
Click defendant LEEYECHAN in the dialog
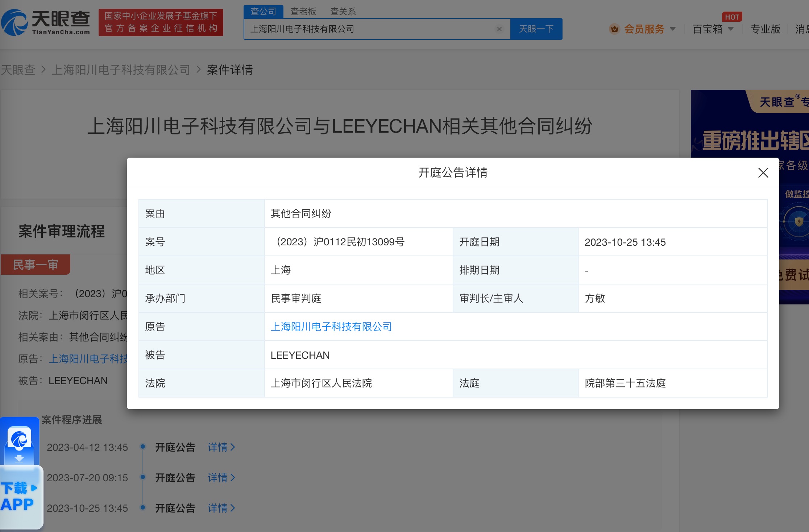300,355
